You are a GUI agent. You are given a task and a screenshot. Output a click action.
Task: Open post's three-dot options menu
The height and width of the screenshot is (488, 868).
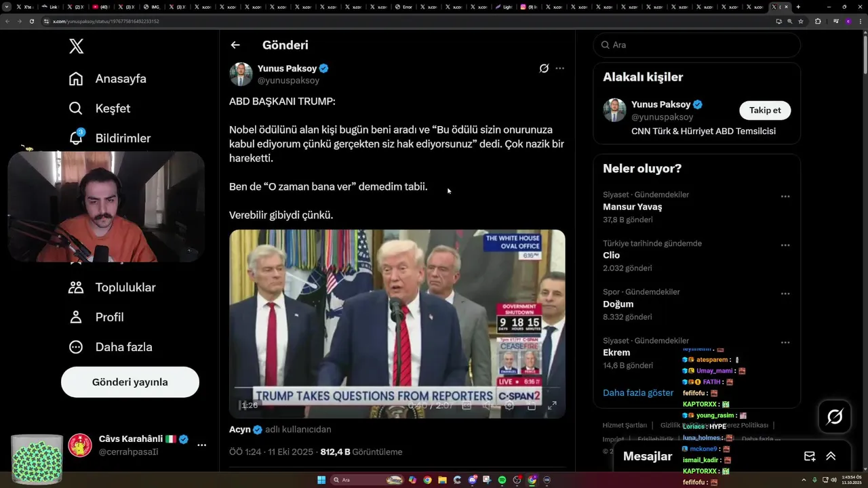[x=559, y=68]
